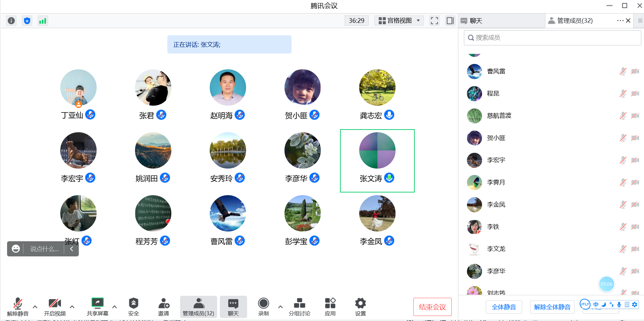The width and height of the screenshot is (644, 321).
Task: Enter full screen mode
Action: click(434, 21)
